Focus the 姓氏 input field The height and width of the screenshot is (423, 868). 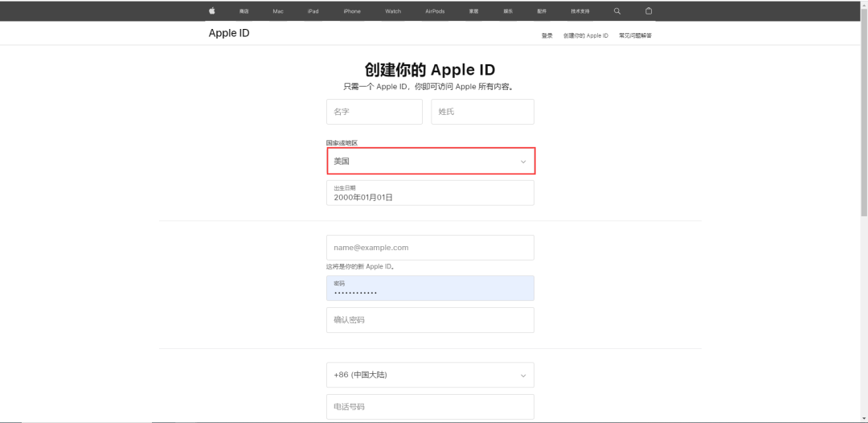483,112
